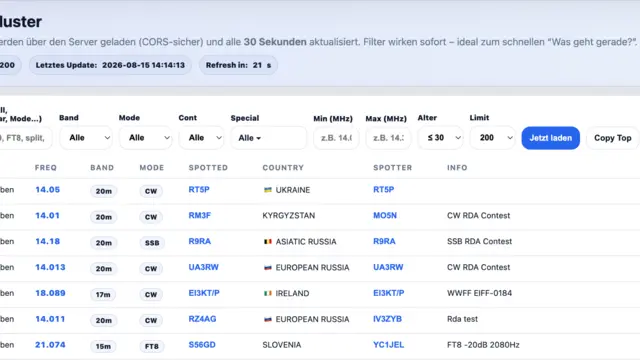640x360 pixels.
Task: Open the Mode filter dropdown
Action: (x=146, y=138)
